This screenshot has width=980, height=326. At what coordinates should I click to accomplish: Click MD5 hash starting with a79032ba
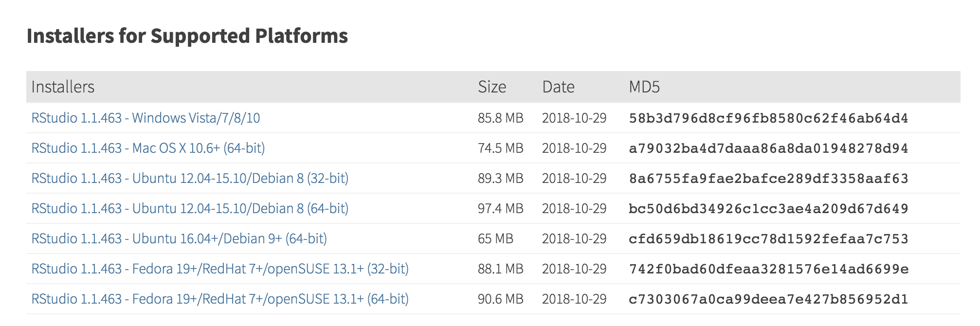click(x=768, y=148)
